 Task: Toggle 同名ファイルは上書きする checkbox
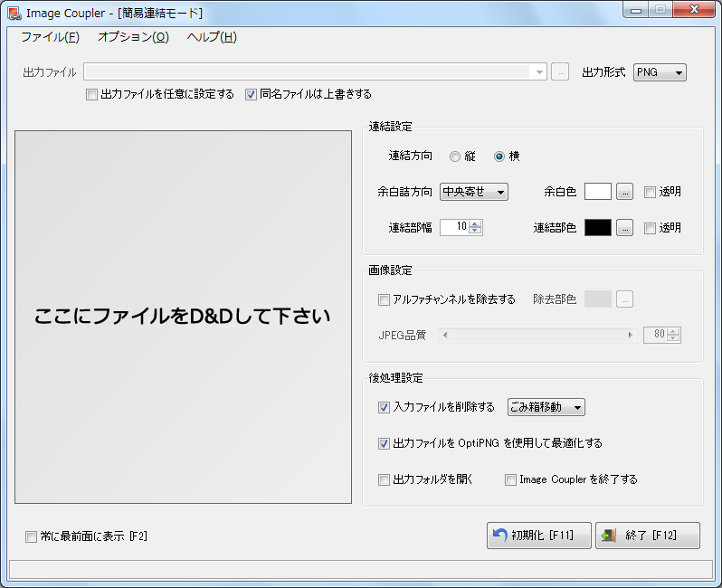[x=252, y=94]
